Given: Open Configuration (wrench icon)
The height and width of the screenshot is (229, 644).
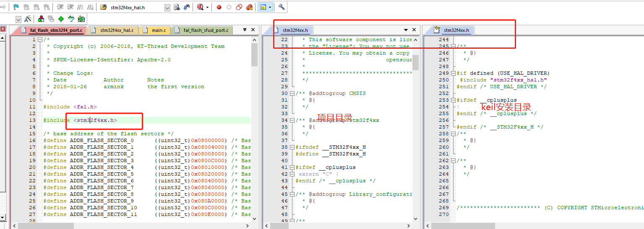Looking at the screenshot, I should (x=282, y=7).
